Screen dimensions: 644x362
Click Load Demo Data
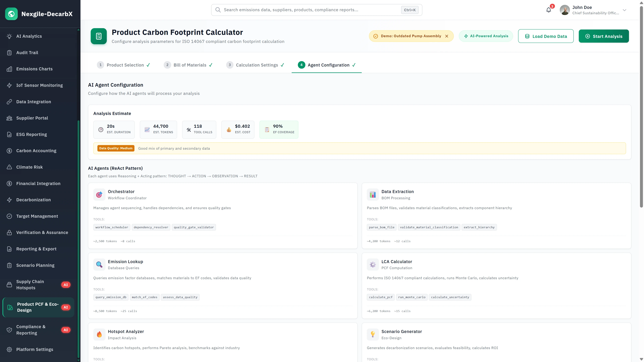pyautogui.click(x=546, y=36)
